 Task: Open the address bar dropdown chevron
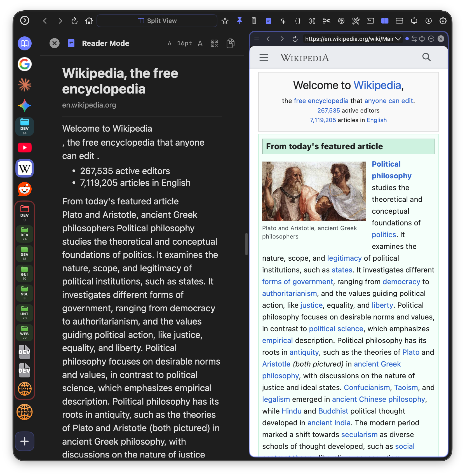[x=398, y=39]
